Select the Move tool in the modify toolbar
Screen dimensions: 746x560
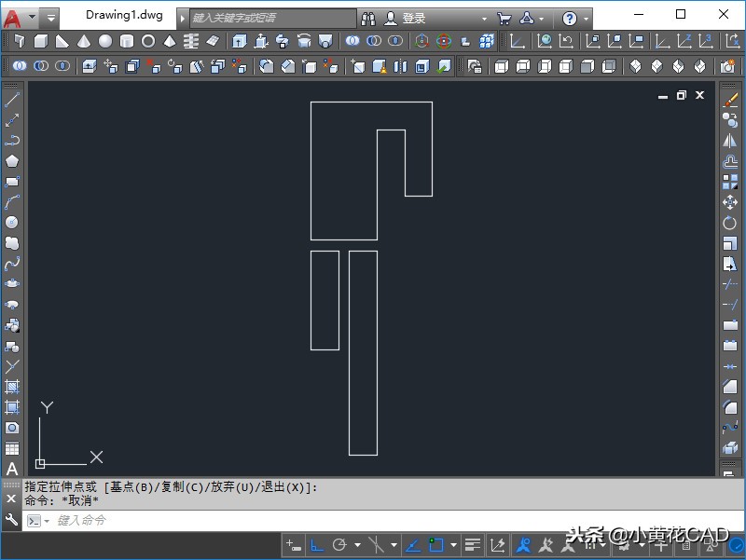point(730,202)
